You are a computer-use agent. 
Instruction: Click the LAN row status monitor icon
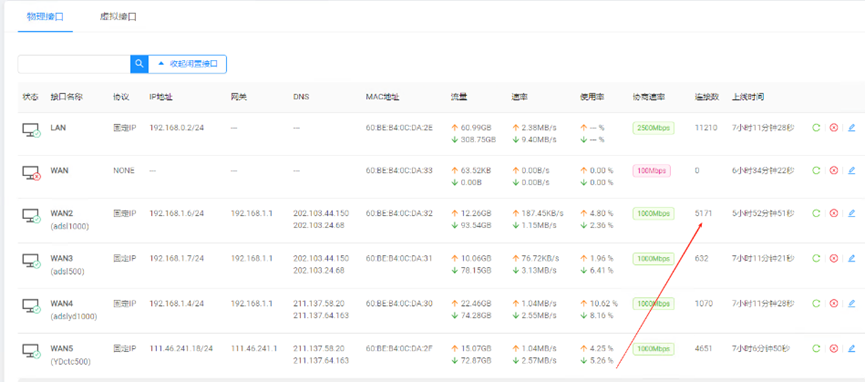click(31, 130)
